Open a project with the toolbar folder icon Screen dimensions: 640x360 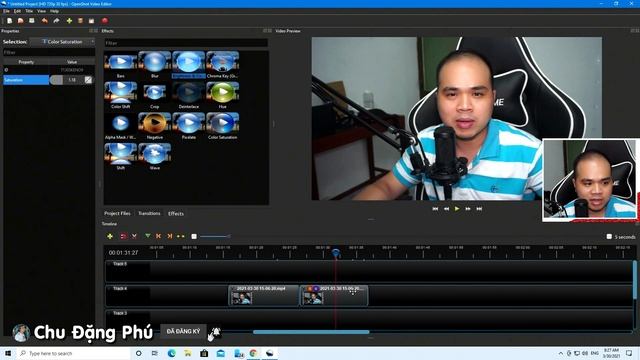tap(20, 20)
